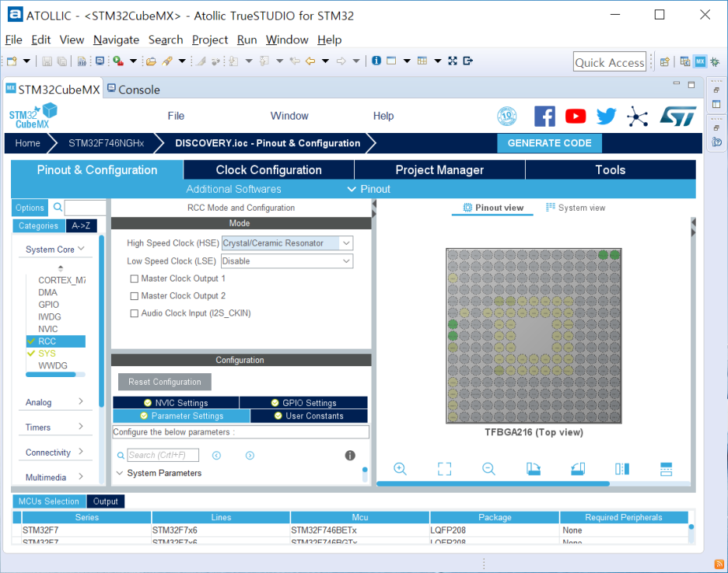
Task: Go to the previous search result arrow
Action: (x=216, y=455)
